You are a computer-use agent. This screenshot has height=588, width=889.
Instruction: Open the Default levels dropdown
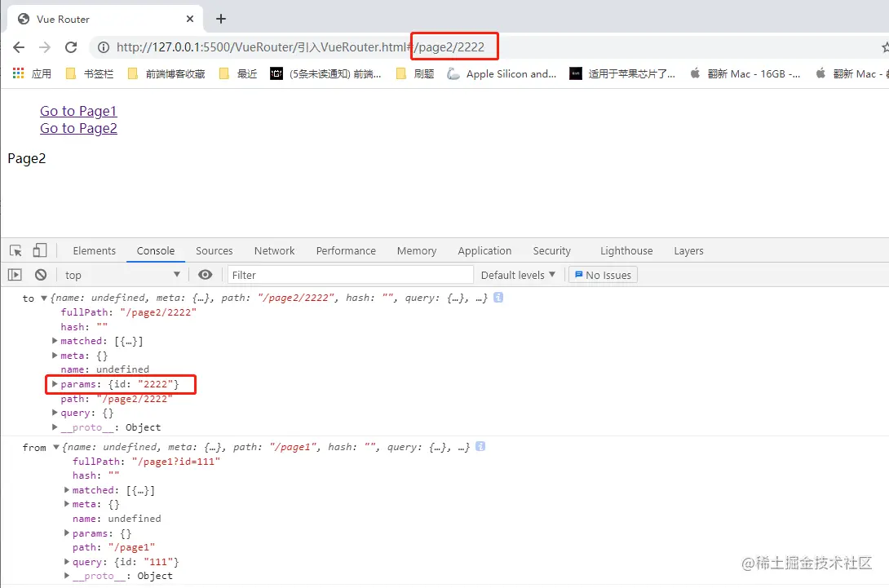tap(518, 275)
